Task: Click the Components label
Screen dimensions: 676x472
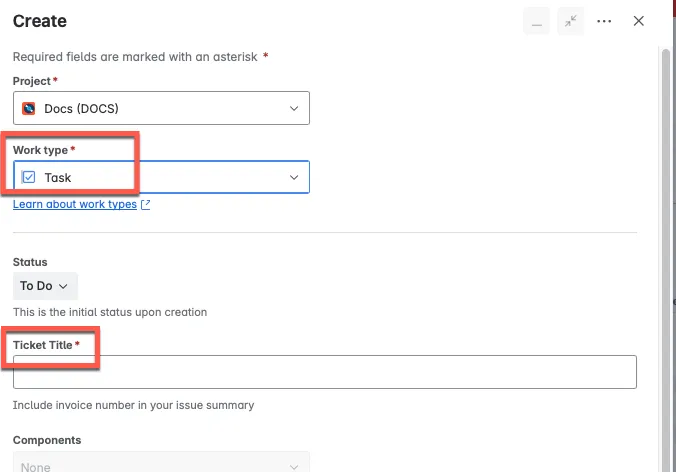Action: point(47,440)
